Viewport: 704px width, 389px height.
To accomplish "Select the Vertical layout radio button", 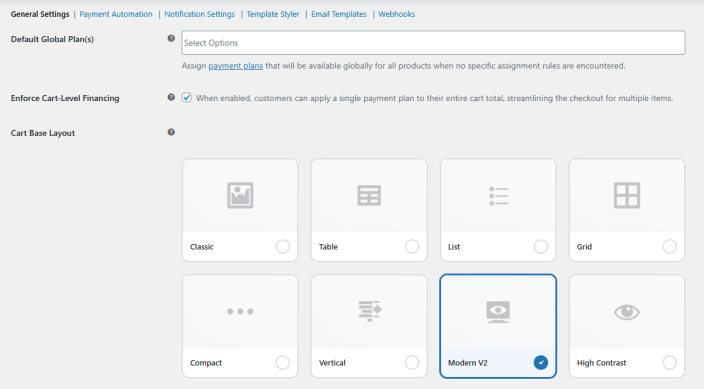I will pos(412,362).
